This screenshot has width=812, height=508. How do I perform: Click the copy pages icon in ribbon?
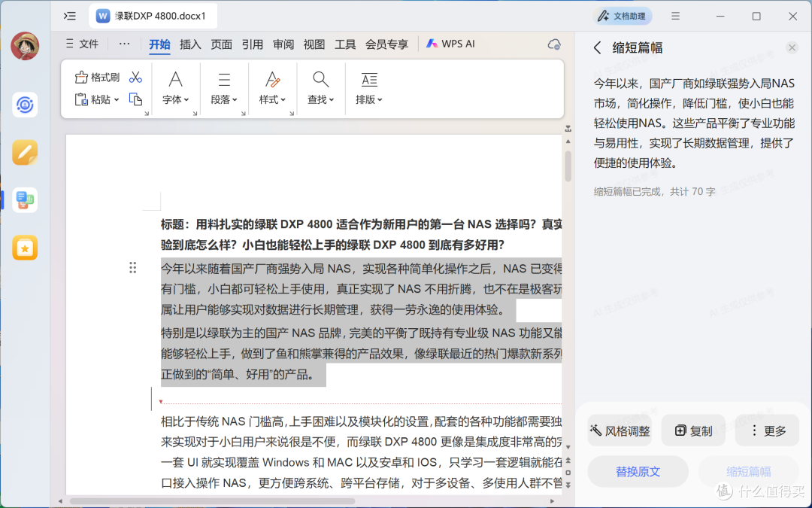[135, 99]
